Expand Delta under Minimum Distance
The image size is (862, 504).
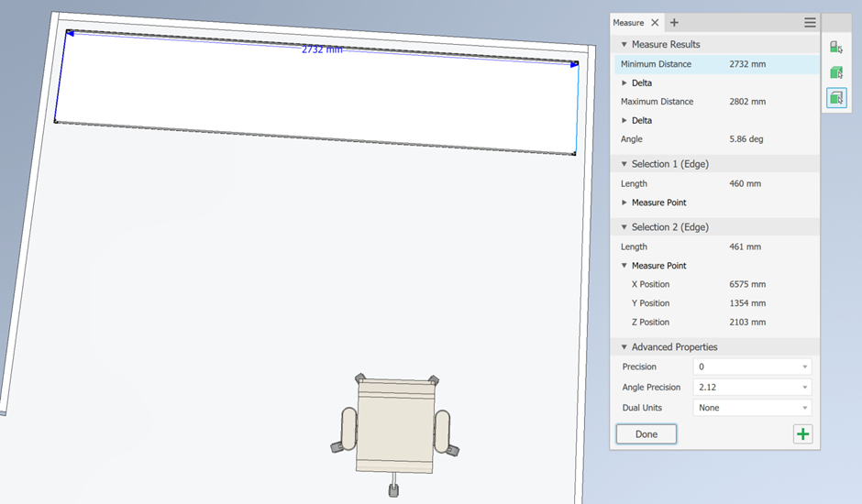click(625, 83)
